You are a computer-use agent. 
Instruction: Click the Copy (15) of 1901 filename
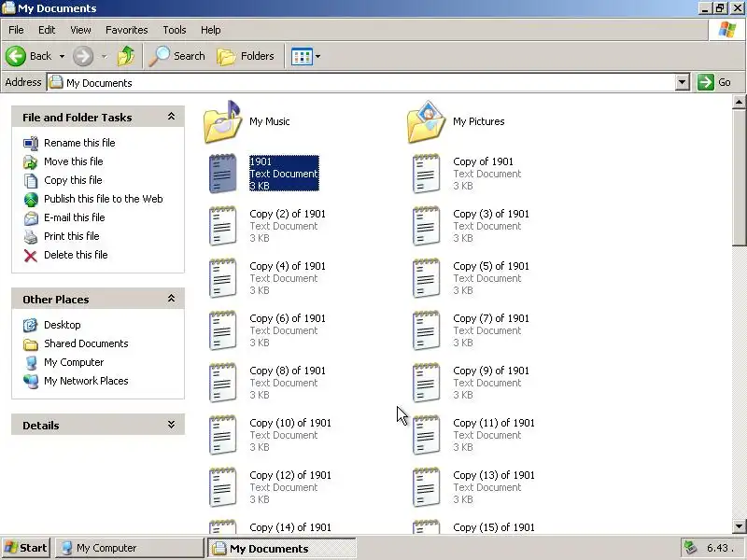(494, 527)
